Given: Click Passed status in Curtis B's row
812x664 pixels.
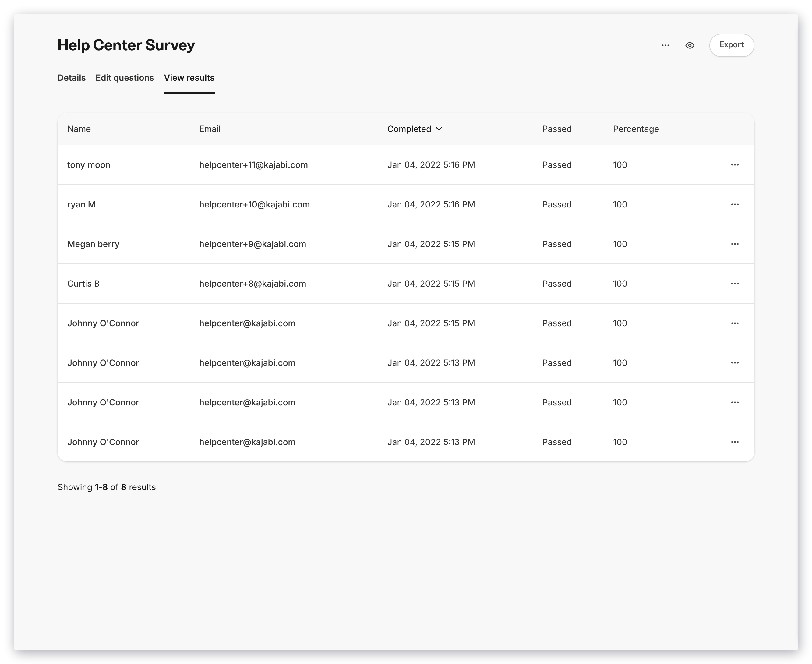Looking at the screenshot, I should [556, 284].
